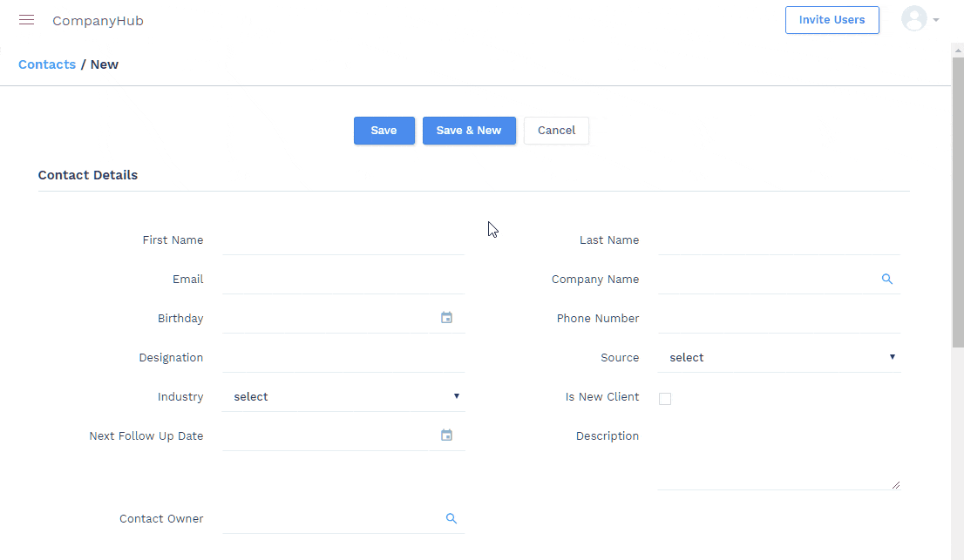Viewport: 964px width, 560px height.
Task: Open the Birthday calendar picker icon
Action: [446, 318]
